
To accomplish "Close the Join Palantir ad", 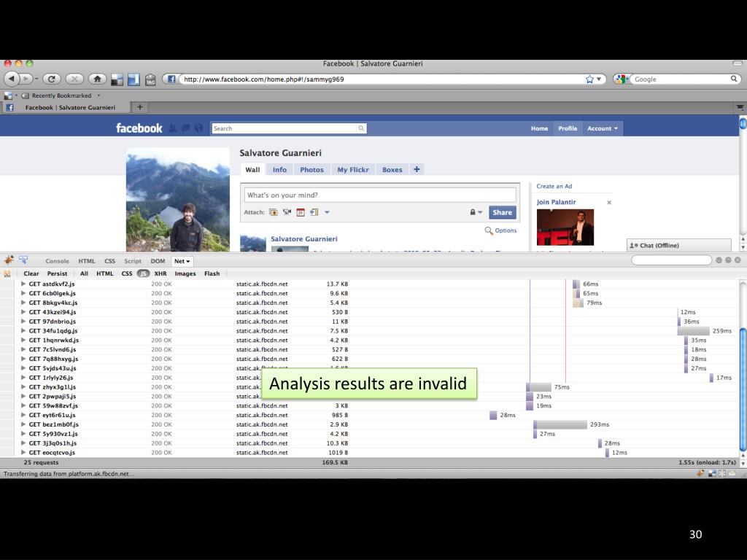I will pos(609,203).
